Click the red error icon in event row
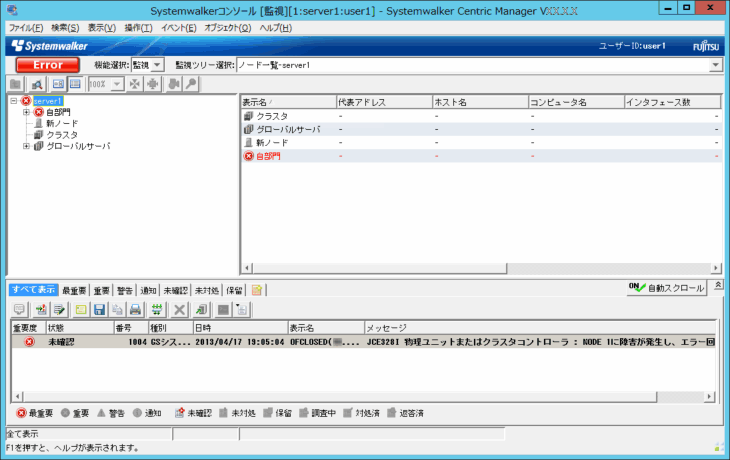The image size is (730, 460). pyautogui.click(x=29, y=342)
